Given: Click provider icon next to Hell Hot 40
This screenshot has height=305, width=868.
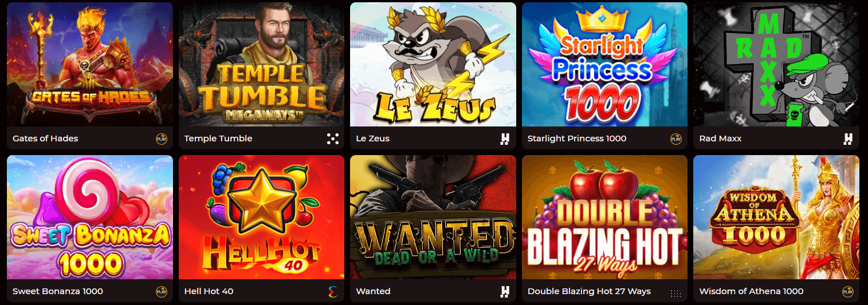Looking at the screenshot, I should click(x=333, y=292).
